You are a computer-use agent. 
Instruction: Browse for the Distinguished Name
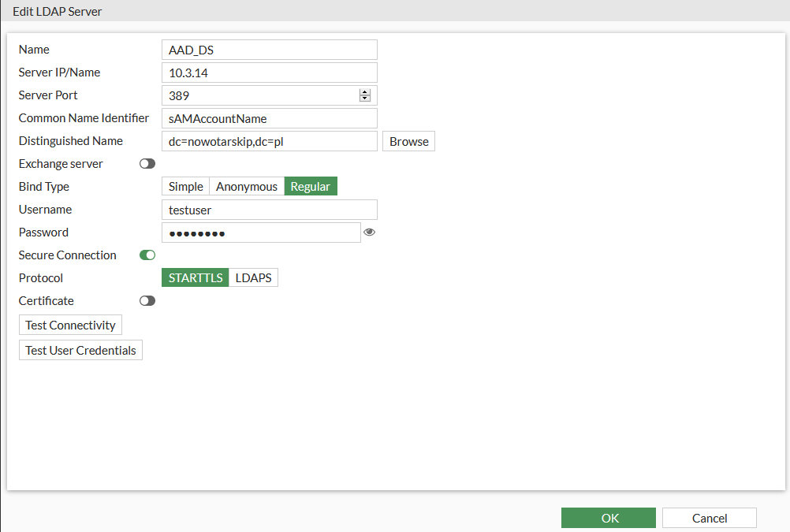tap(408, 142)
